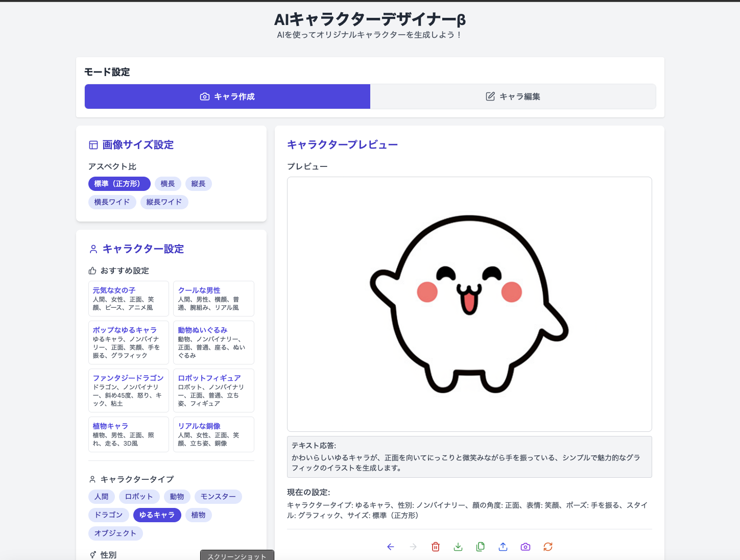Image resolution: width=740 pixels, height=560 pixels.
Task: Click the purple camera icon below preview
Action: point(526,547)
